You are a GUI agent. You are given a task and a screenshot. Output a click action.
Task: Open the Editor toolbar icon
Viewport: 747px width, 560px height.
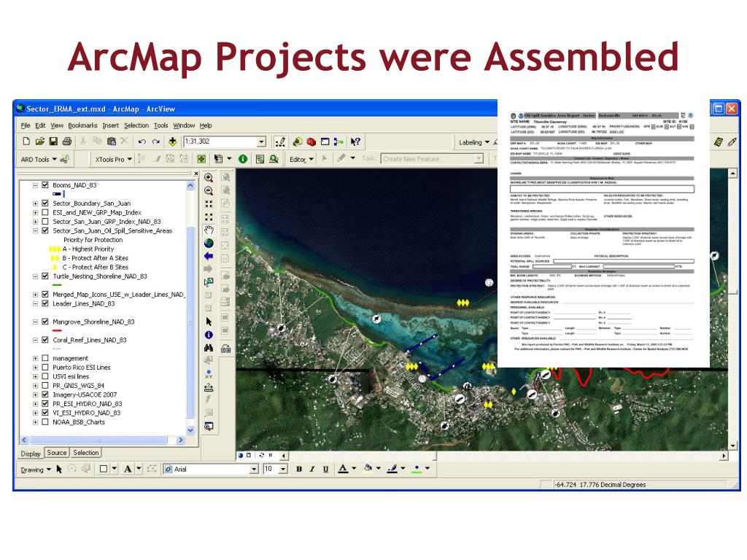[280, 142]
